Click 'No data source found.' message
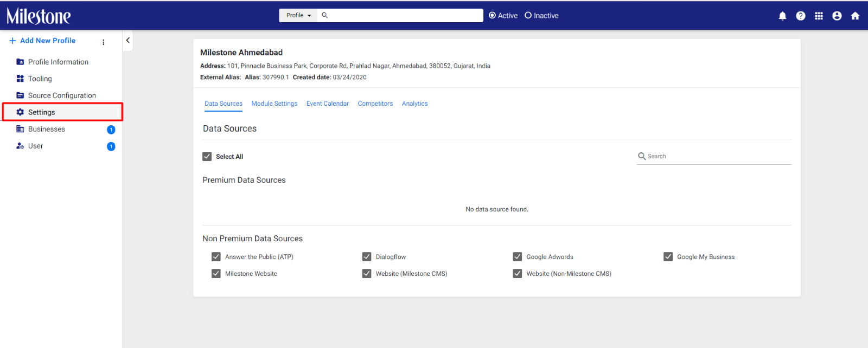 (497, 209)
